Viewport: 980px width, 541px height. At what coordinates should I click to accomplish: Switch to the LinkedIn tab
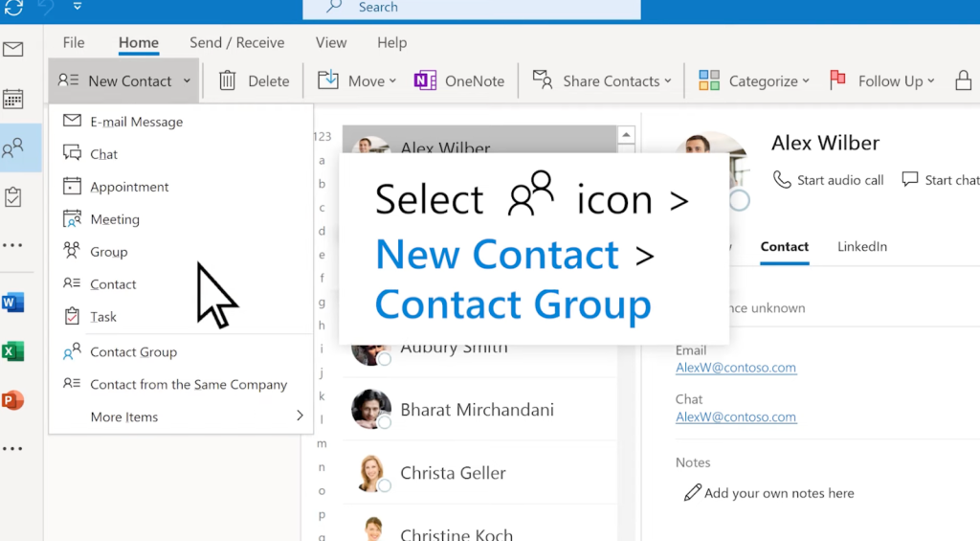point(861,247)
